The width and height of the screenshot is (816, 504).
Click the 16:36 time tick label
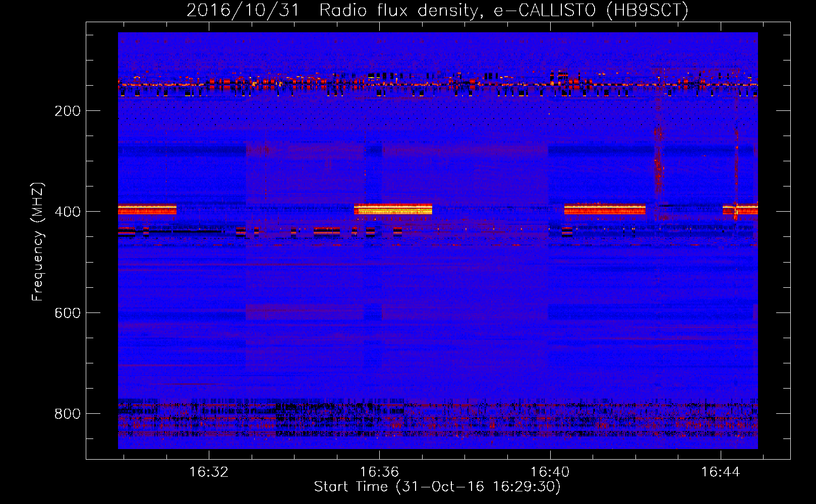(x=379, y=472)
